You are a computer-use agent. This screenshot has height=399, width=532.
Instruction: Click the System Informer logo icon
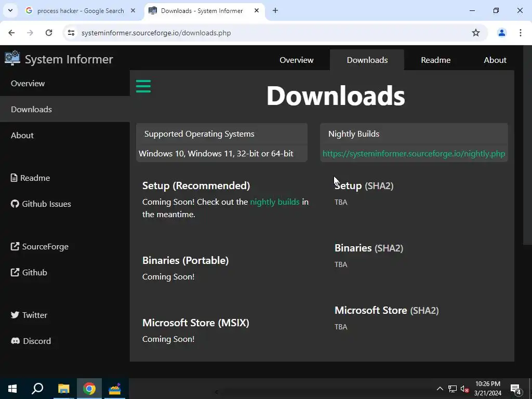point(12,58)
